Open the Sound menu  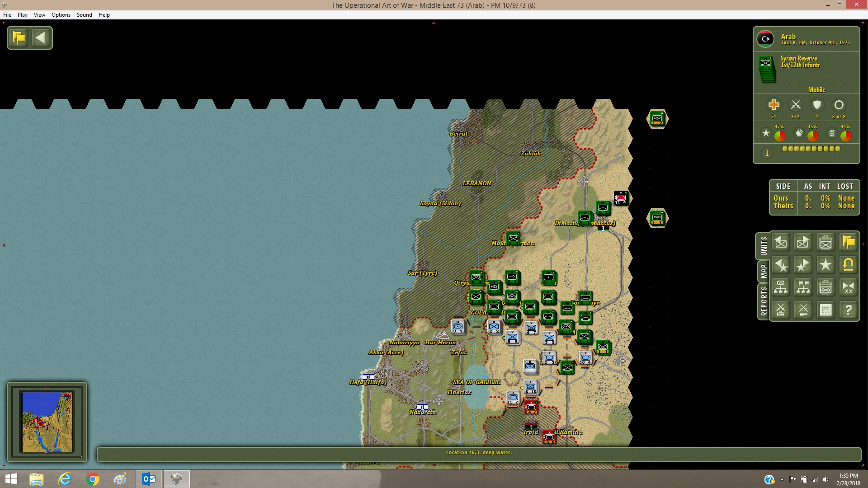click(84, 15)
